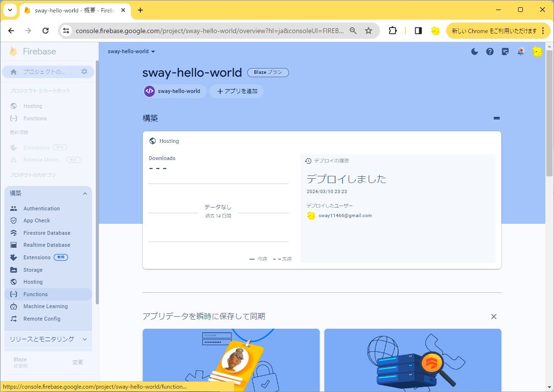Click the browser back arrow

click(12, 31)
